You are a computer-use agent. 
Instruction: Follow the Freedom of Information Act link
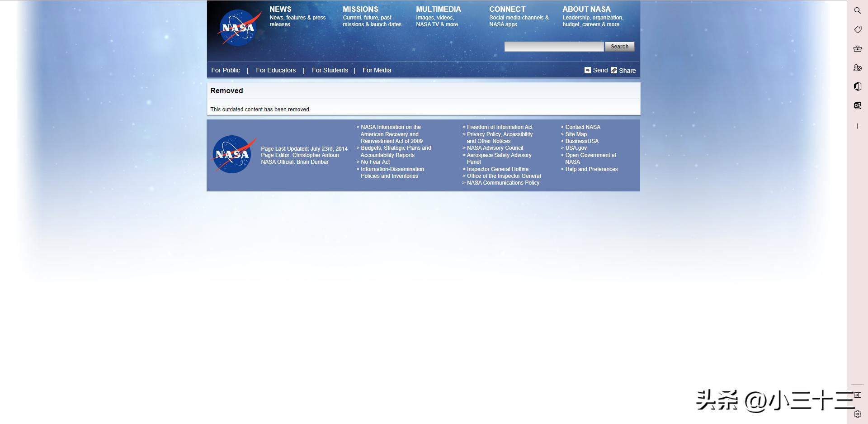coord(500,127)
